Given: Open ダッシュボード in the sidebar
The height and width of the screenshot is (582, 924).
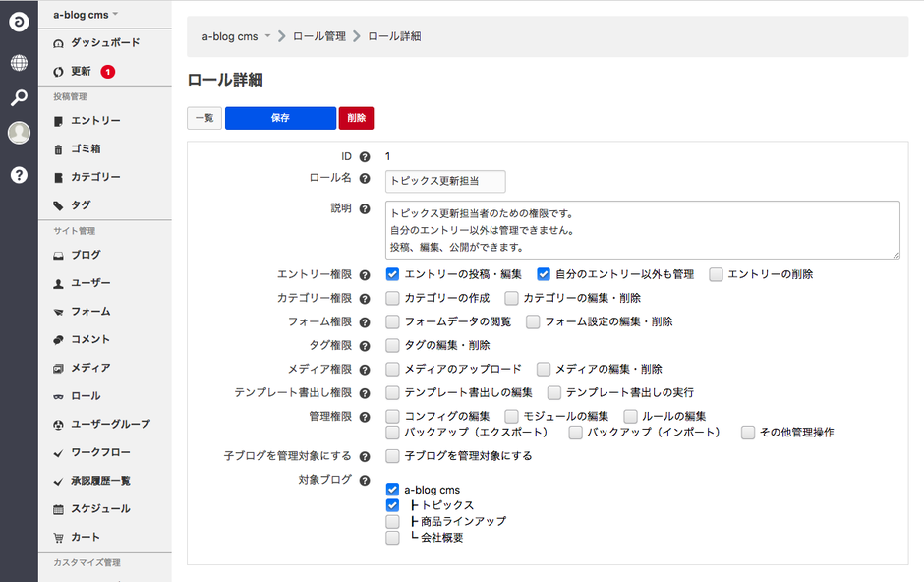Looking at the screenshot, I should pyautogui.click(x=104, y=43).
